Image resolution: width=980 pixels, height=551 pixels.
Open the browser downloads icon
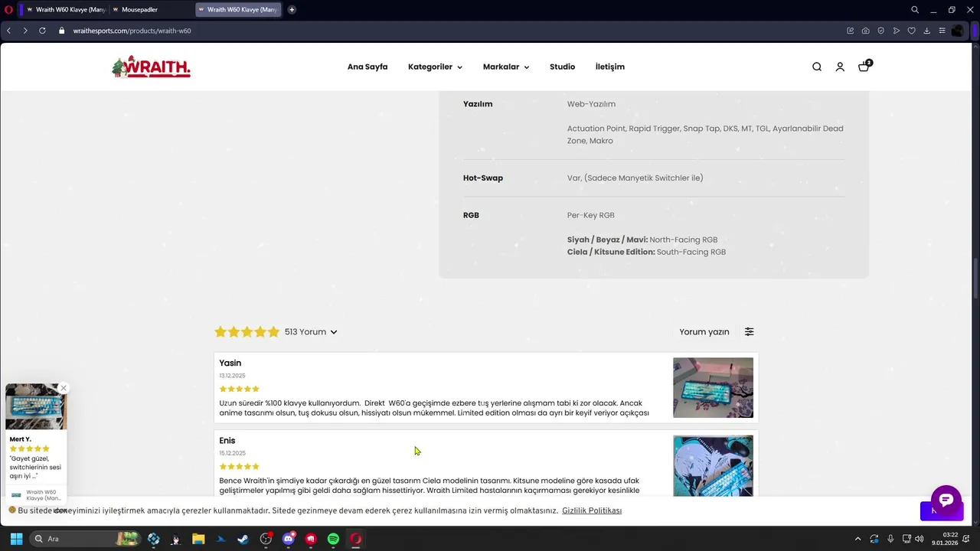click(x=926, y=31)
